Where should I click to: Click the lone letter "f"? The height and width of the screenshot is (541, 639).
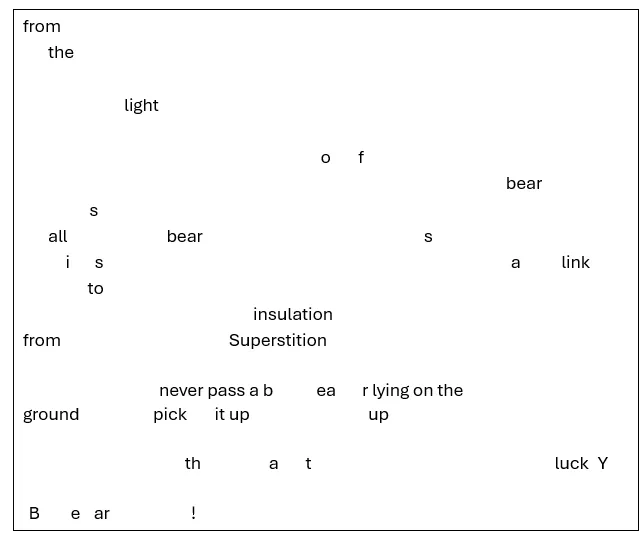click(361, 157)
